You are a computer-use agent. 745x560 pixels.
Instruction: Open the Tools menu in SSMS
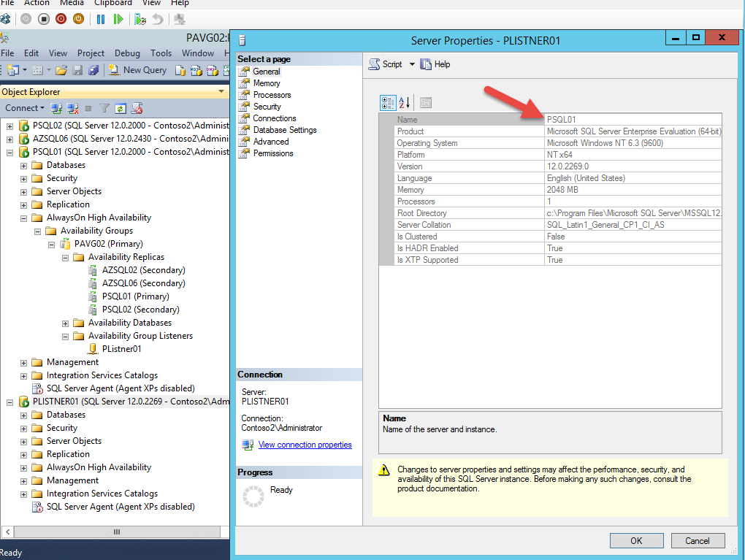pos(161,53)
